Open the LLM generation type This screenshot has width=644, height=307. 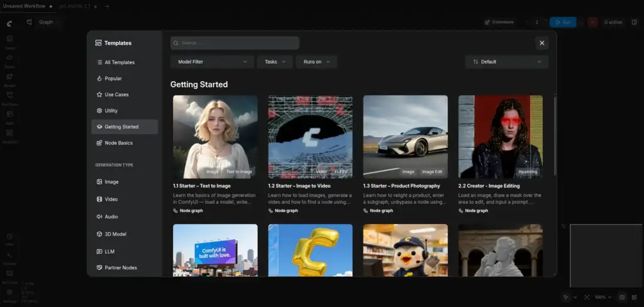click(125, 252)
